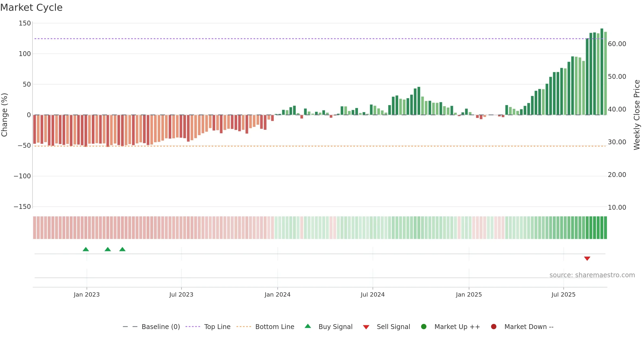Click the Jan 2024 axis label

tap(277, 295)
